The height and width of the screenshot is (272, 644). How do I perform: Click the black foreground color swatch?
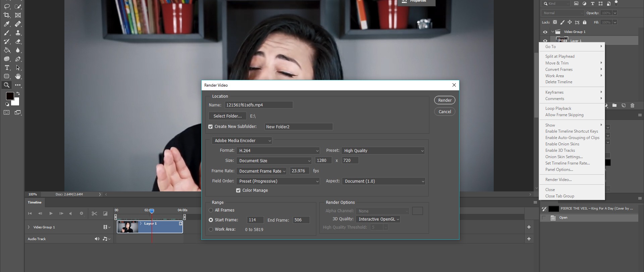[10, 96]
